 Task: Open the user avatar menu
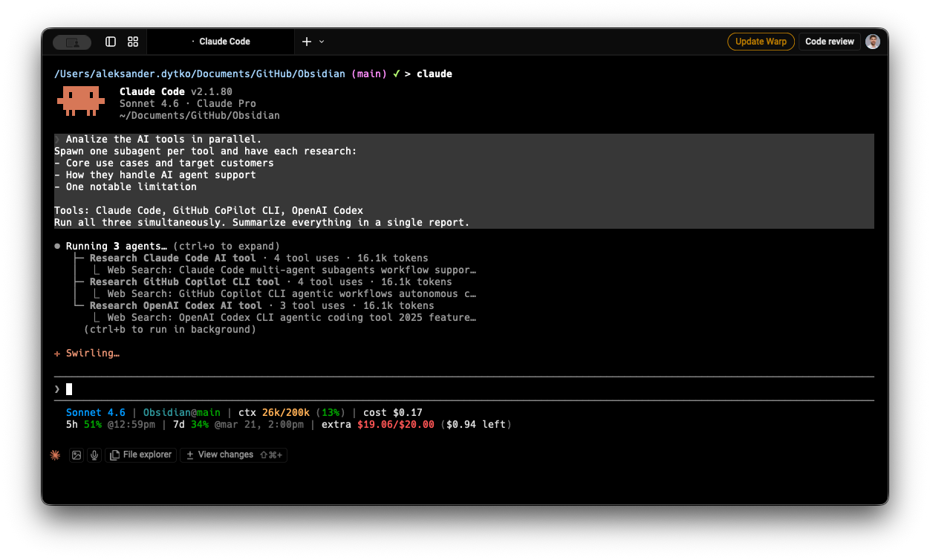(x=873, y=42)
